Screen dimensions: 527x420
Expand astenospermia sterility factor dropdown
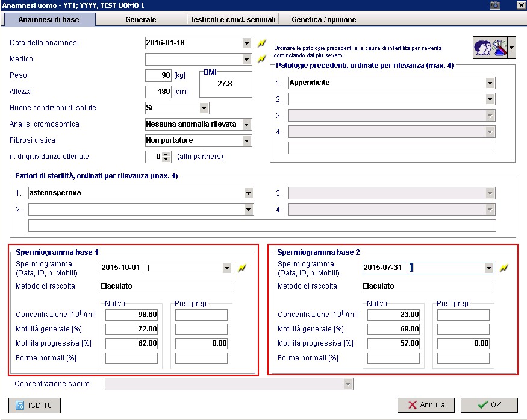[248, 193]
